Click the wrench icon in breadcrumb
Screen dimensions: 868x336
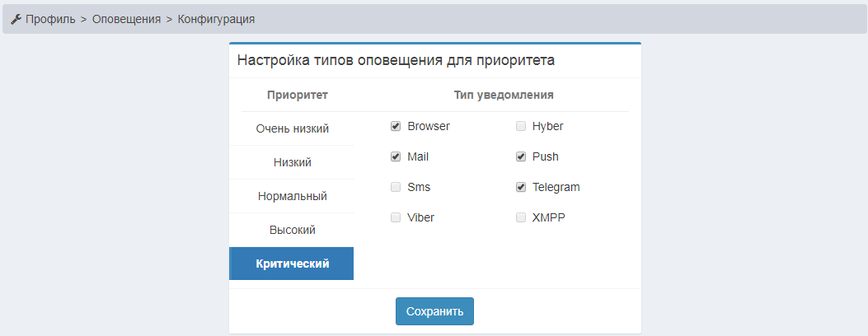pos(16,19)
